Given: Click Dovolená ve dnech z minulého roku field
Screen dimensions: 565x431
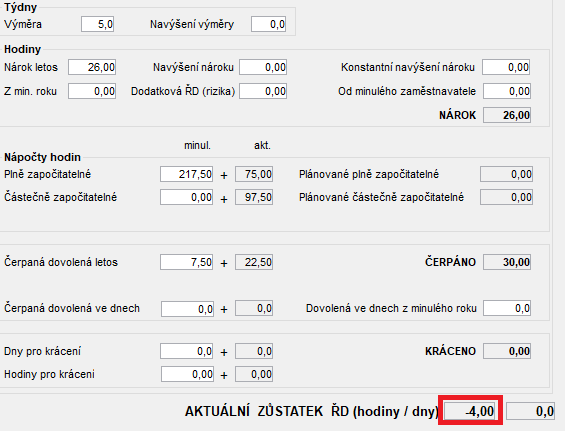Looking at the screenshot, I should 507,308.
